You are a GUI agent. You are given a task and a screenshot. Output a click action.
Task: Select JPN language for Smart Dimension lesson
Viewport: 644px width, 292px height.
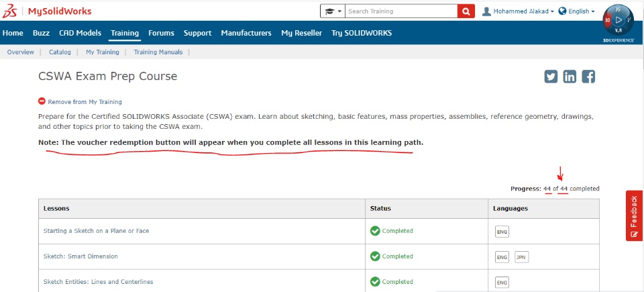point(522,258)
